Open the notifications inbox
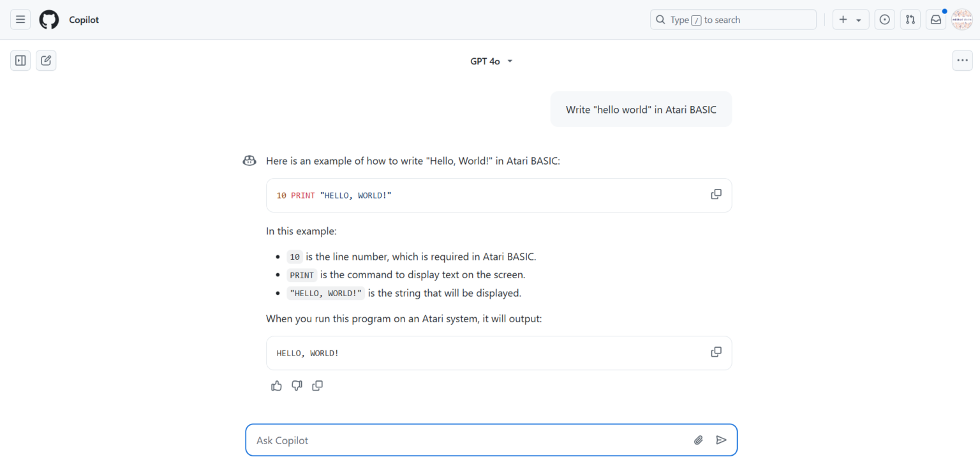The width and height of the screenshot is (980, 464). (935, 19)
